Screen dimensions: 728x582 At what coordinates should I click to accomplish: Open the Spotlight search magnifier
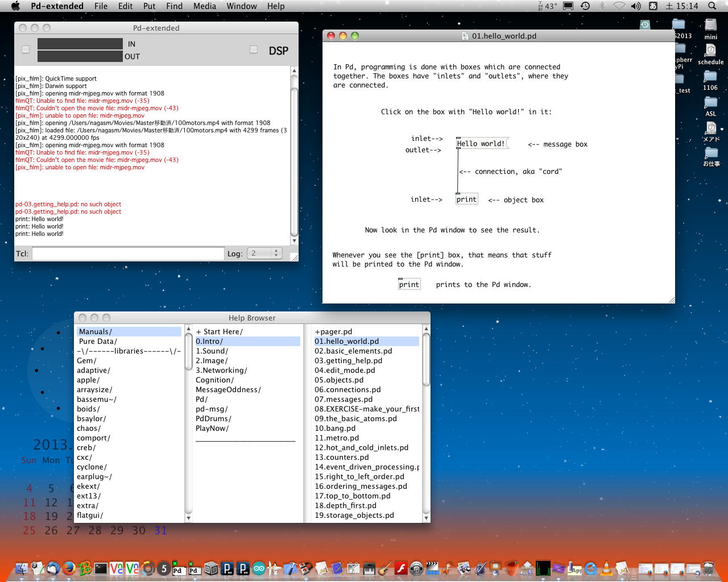coord(712,6)
